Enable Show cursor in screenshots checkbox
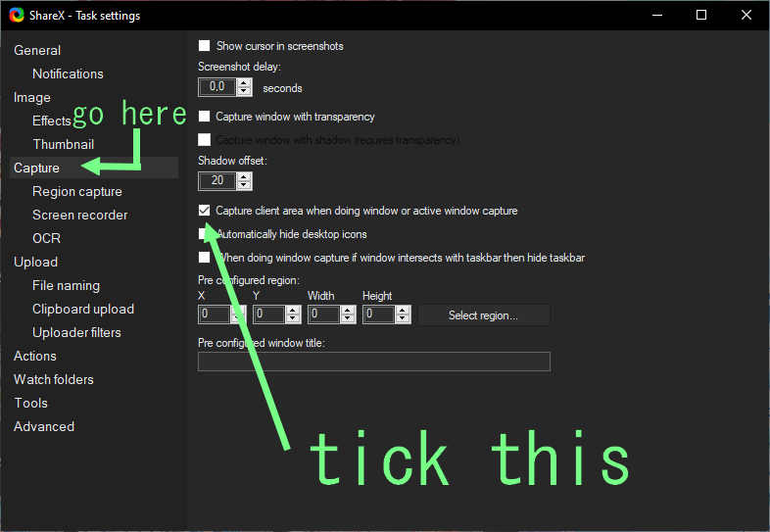 click(x=205, y=46)
